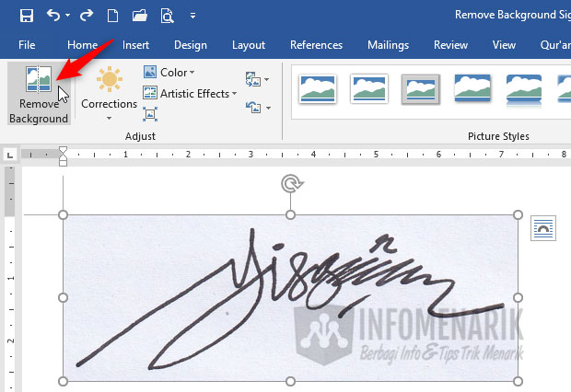Screen dimensions: 571x392
Task: Click the bottom-center resize handle of picture
Action: tap(290, 381)
